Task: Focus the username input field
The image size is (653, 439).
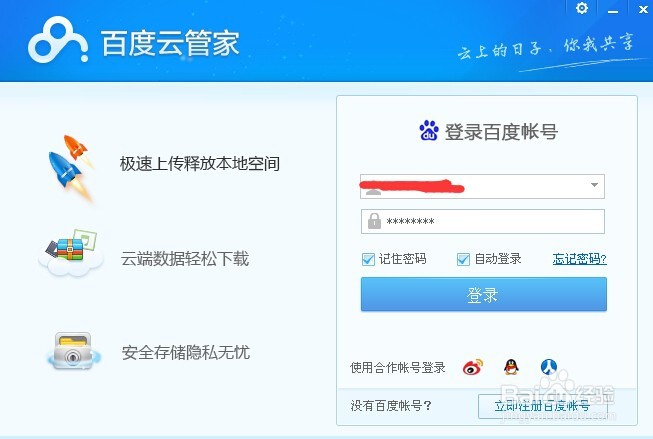Action: pos(483,186)
